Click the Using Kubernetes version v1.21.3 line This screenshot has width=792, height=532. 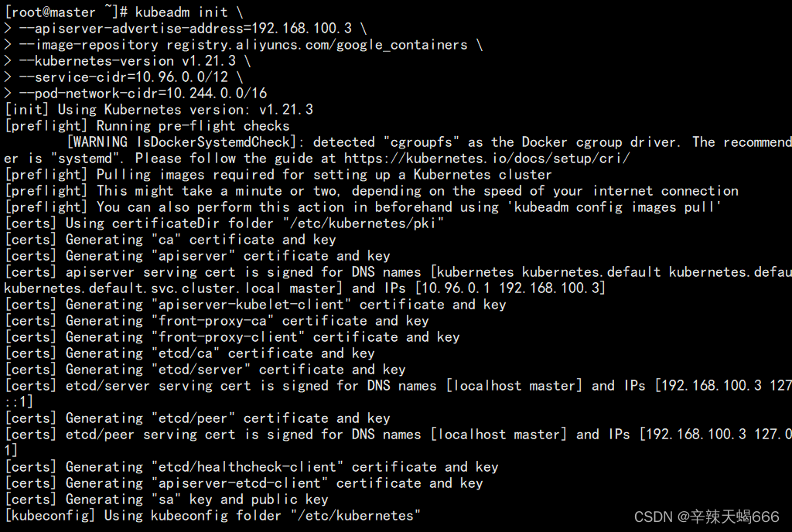(159, 110)
